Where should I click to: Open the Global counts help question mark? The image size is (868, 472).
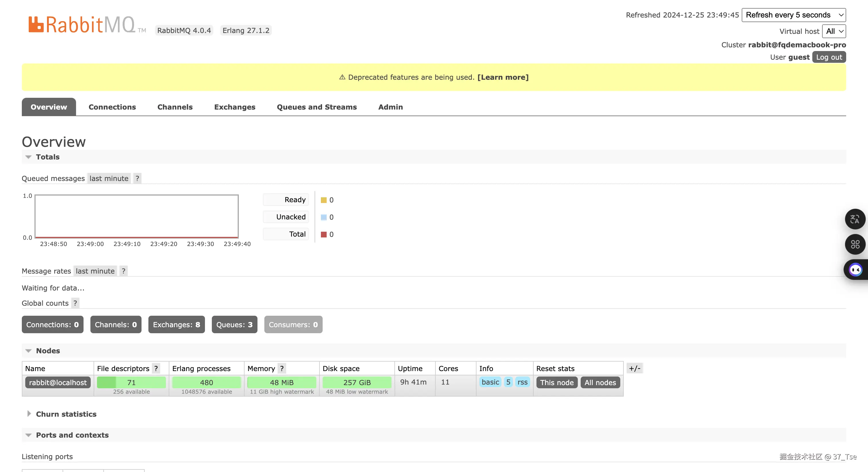tap(75, 303)
